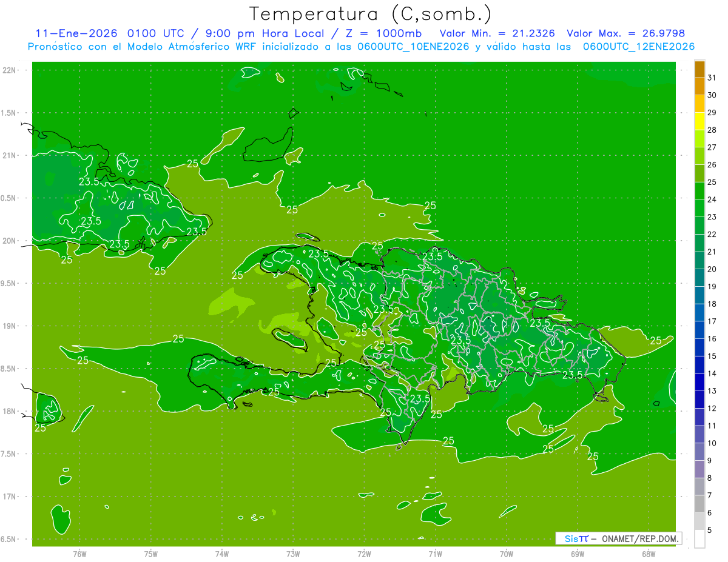The height and width of the screenshot is (562, 728).
Task: Click the "0.5N" latitude axis label
Action: [x=9, y=198]
